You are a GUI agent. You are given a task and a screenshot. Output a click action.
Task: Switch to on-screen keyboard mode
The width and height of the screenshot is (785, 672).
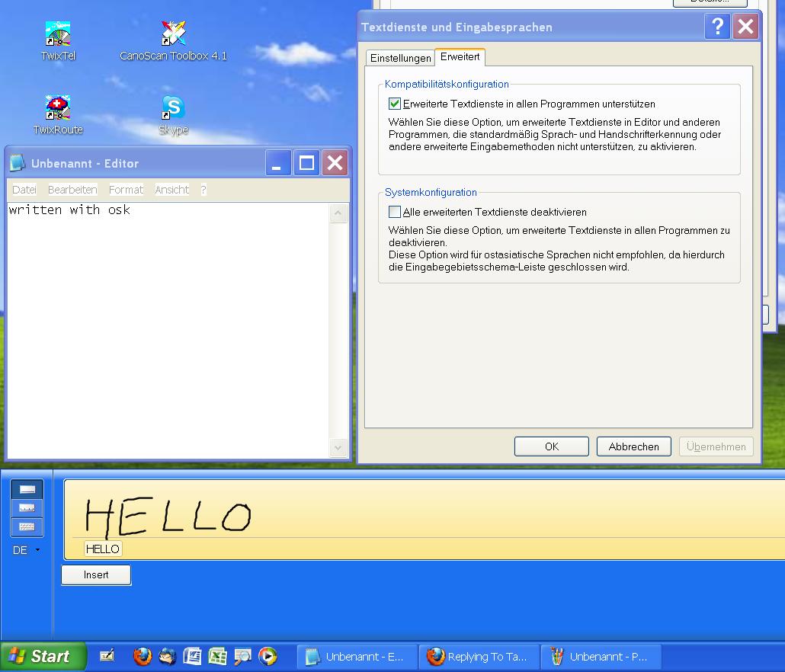[x=27, y=526]
